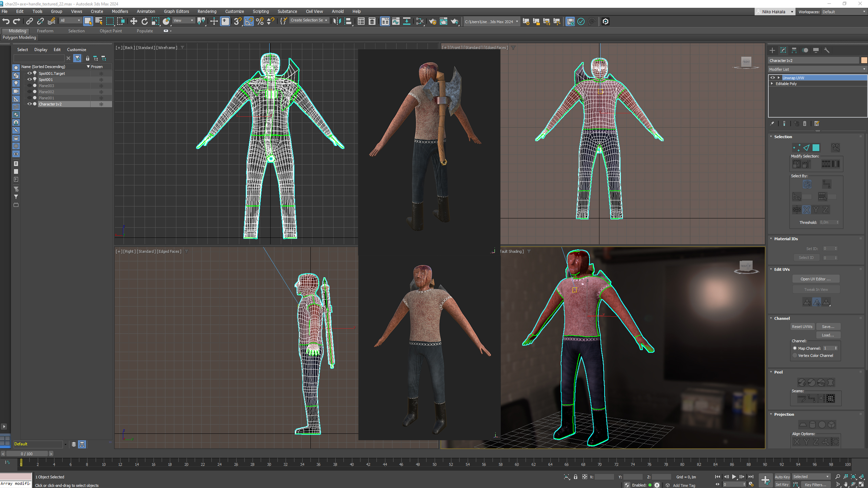Activate the Select and Rotate tool
The image size is (868, 488).
[145, 21]
